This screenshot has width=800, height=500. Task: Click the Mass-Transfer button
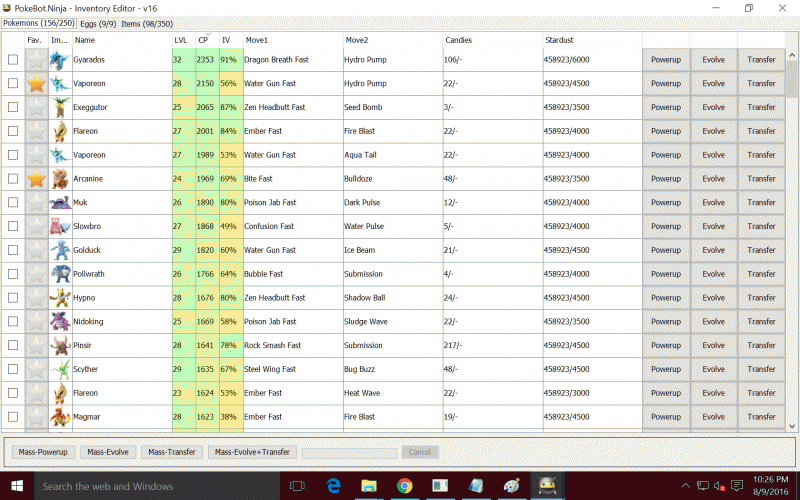click(x=172, y=452)
